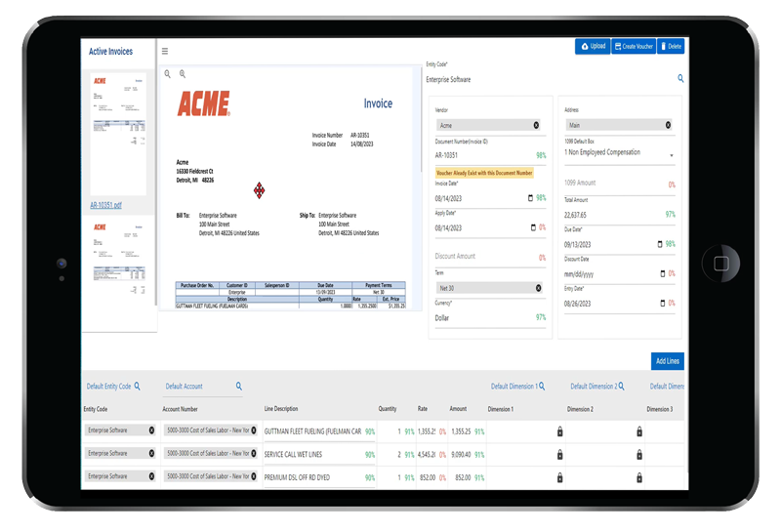This screenshot has width=781, height=532.
Task: Edit GUTTMAN FLEET FUELING line description
Action: pos(312,431)
